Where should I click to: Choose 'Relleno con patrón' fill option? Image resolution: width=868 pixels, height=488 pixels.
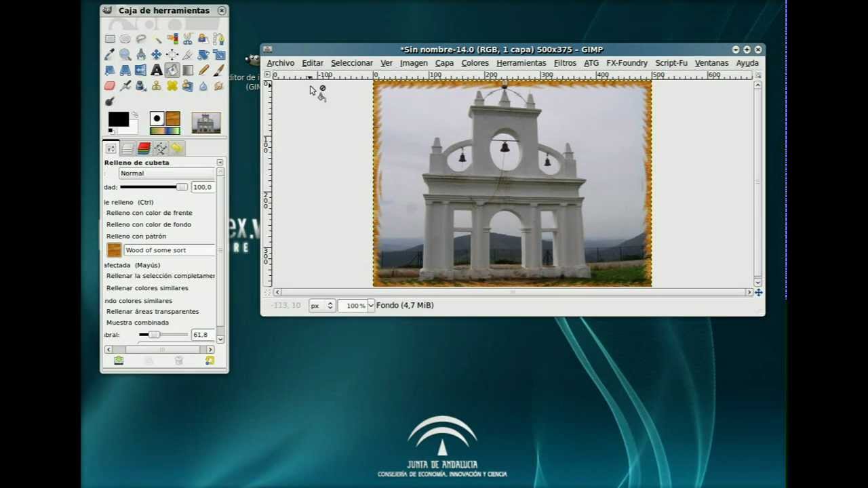[x=136, y=236]
